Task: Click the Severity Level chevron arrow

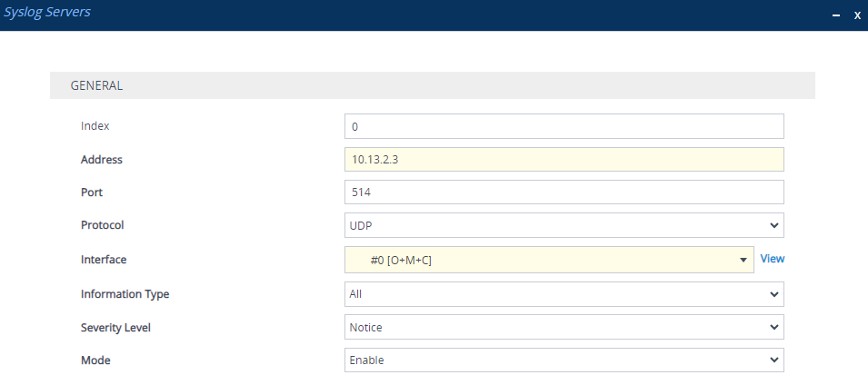Action: 774,327
